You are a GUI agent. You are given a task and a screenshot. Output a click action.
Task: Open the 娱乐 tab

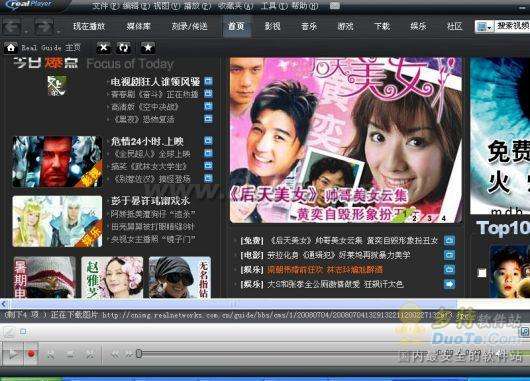point(418,26)
